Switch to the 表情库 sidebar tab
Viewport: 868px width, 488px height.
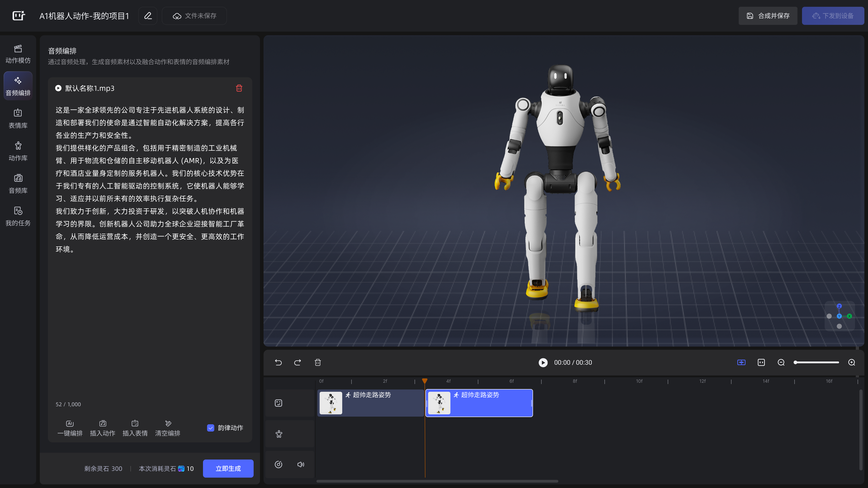point(18,119)
